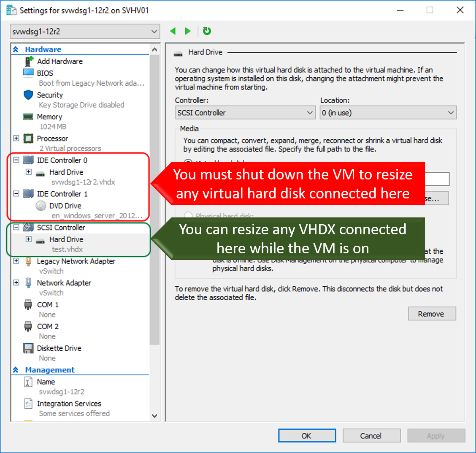This screenshot has width=476, height=453.
Task: Click the Remove button
Action: click(x=432, y=313)
